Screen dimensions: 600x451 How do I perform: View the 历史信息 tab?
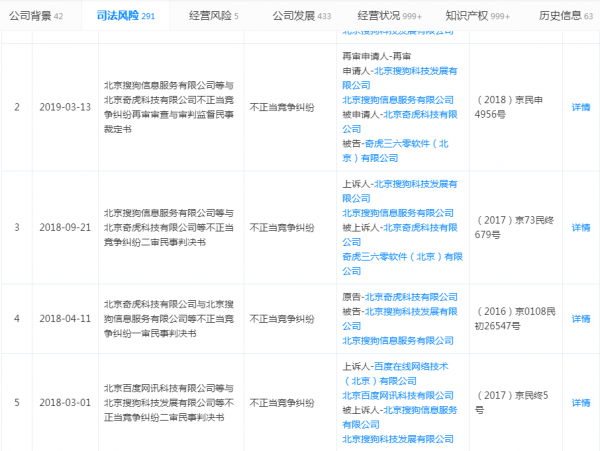point(560,15)
